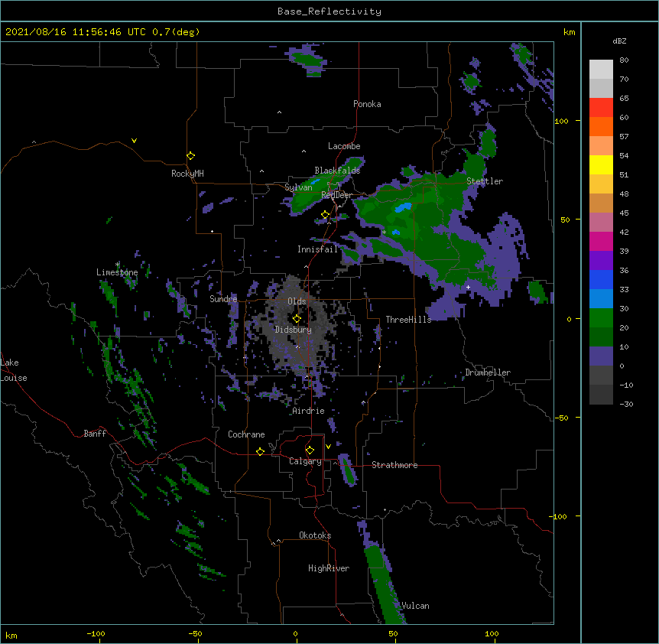Click the Ponoka city label
This screenshot has height=644, width=659.
tap(367, 104)
